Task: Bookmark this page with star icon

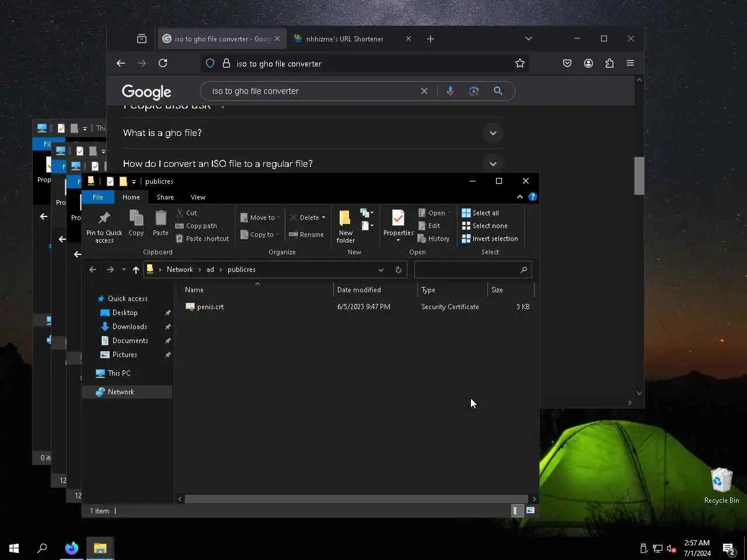Action: click(520, 63)
